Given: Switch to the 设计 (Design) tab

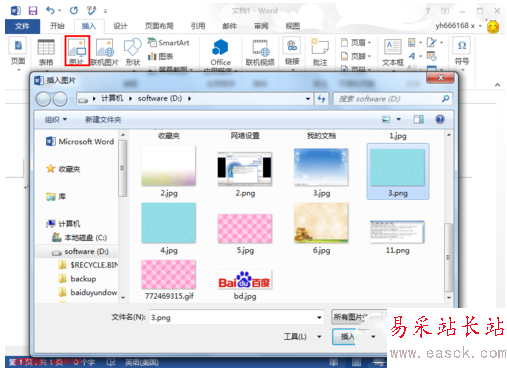Looking at the screenshot, I should 120,26.
